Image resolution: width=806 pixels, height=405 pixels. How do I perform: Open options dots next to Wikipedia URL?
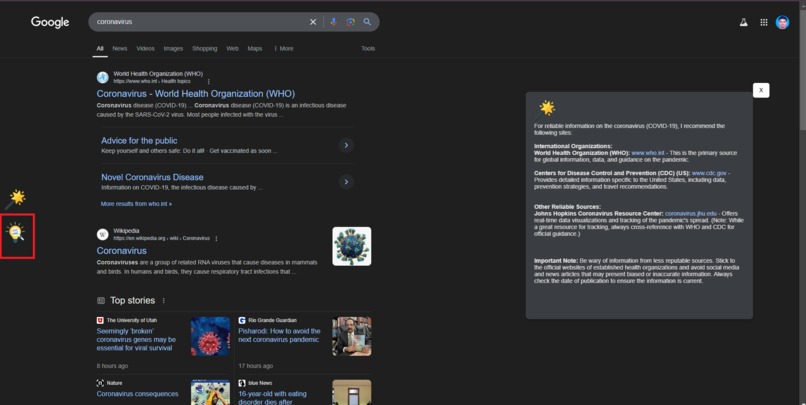click(216, 238)
